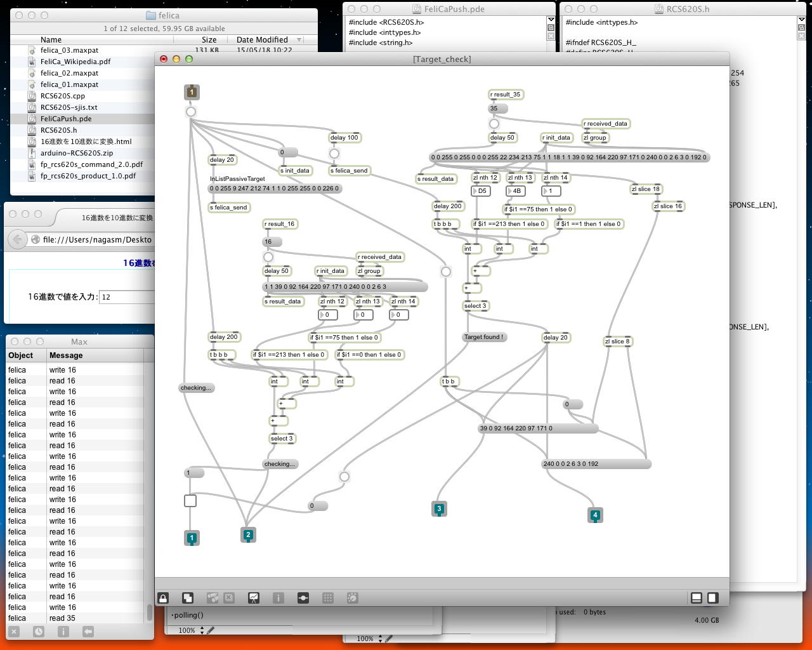Viewport: 812px width, 650px height.
Task: Click the back arrow icon in Max window
Action: 88,632
